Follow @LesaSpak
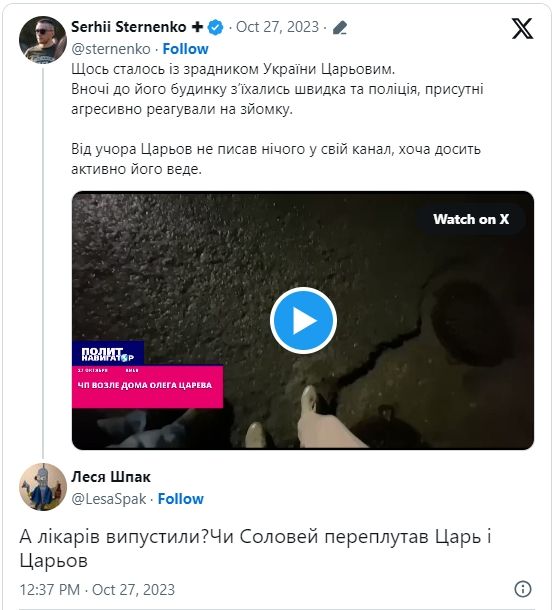 tap(181, 499)
